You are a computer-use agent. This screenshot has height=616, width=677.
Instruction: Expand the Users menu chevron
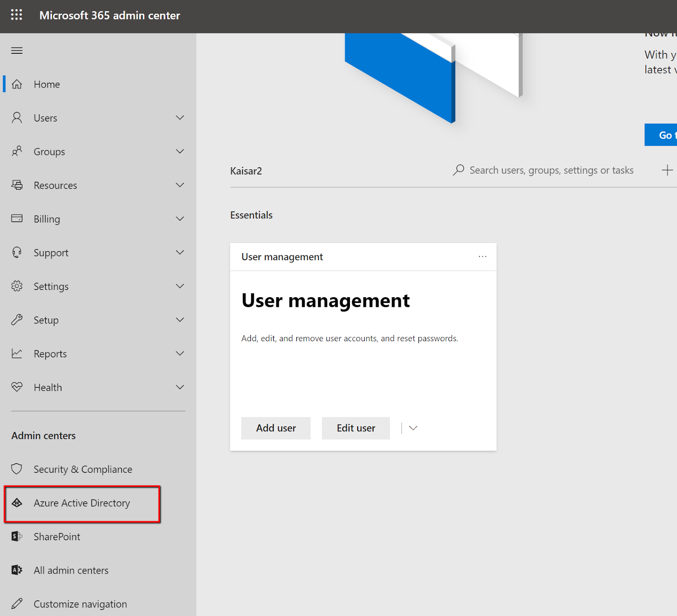pos(180,118)
